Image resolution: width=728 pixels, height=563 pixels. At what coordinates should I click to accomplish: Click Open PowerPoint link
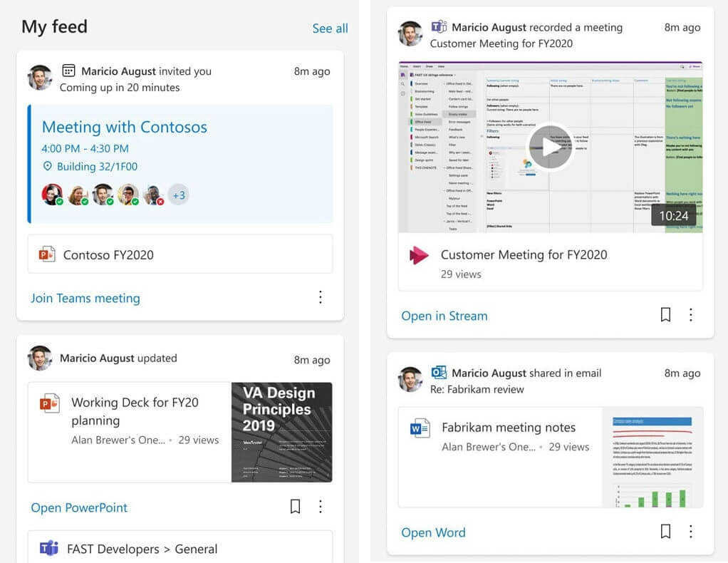[x=79, y=507]
